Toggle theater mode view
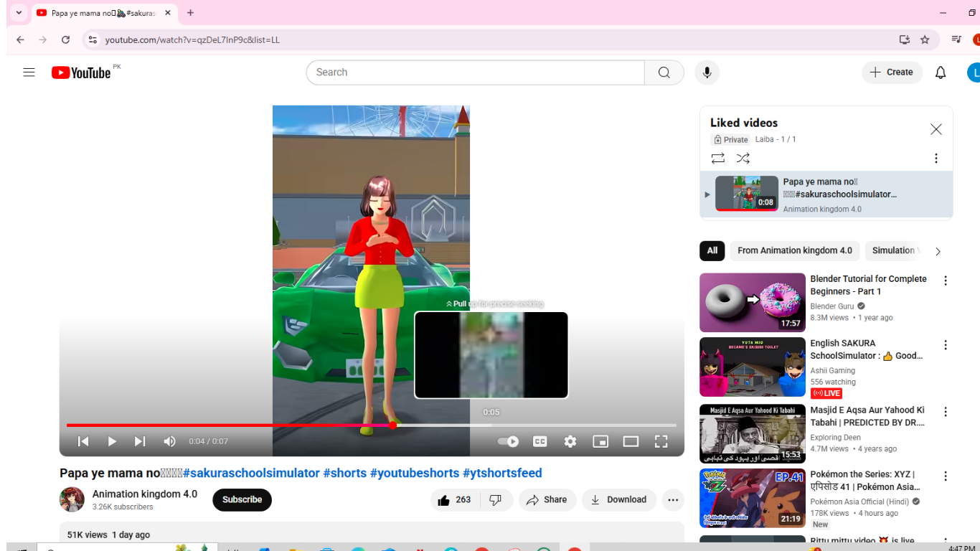This screenshot has width=980, height=551. [631, 441]
